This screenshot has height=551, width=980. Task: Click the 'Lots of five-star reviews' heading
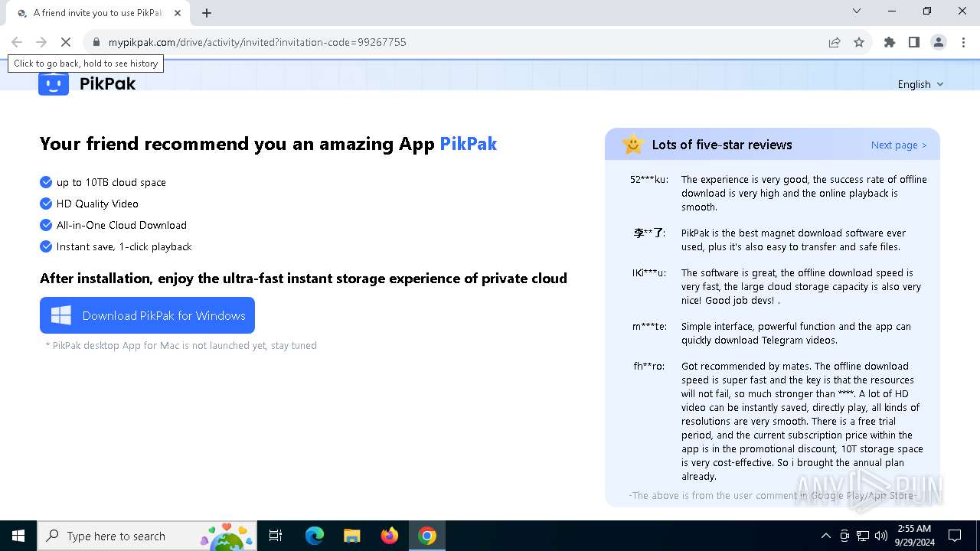[x=722, y=145]
